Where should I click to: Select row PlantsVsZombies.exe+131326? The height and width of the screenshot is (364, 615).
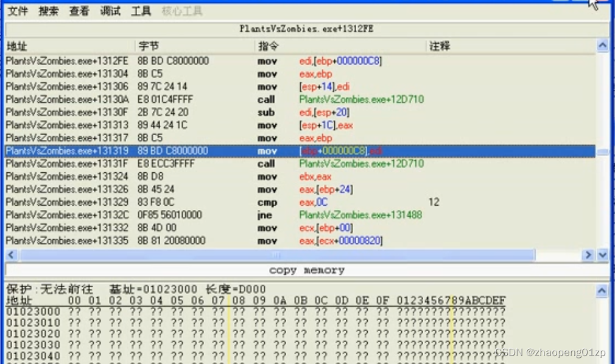click(300, 189)
